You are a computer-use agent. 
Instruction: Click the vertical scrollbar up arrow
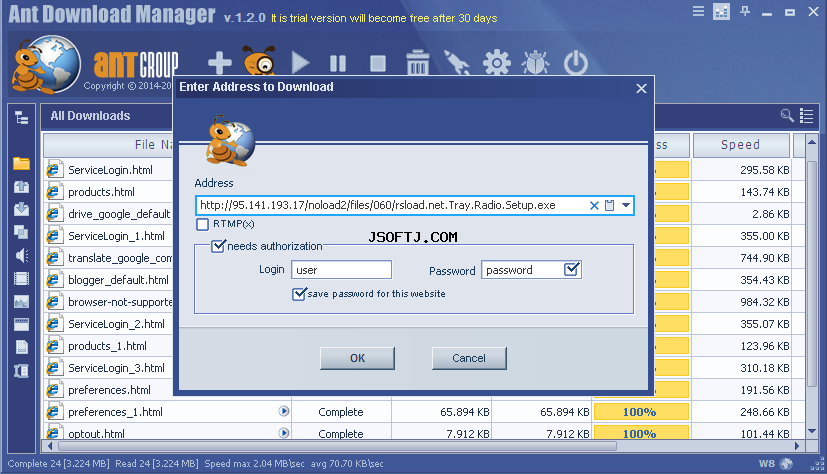click(812, 141)
